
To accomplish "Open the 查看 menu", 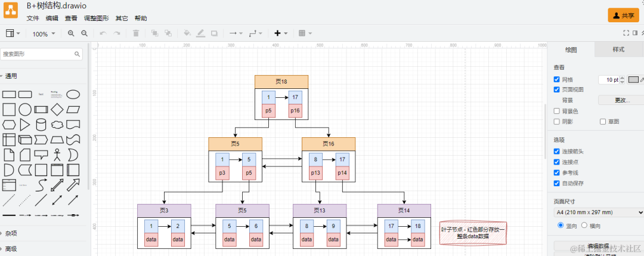I will click(x=71, y=18).
